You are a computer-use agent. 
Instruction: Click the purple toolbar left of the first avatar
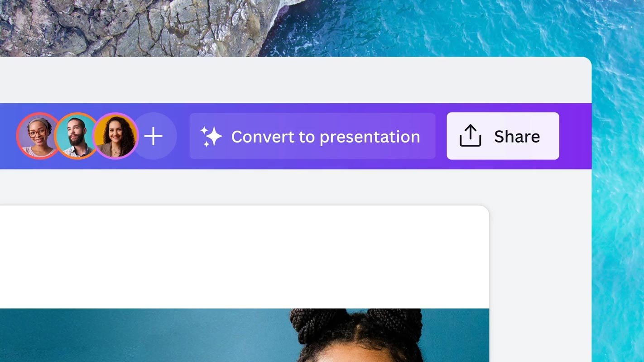point(7,136)
